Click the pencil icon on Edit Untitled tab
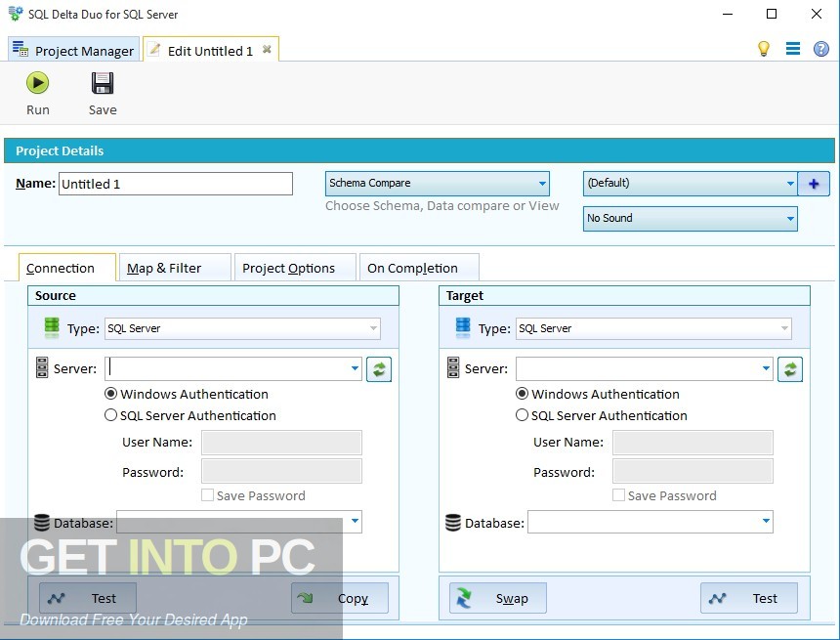This screenshot has height=640, width=840. pos(154,49)
